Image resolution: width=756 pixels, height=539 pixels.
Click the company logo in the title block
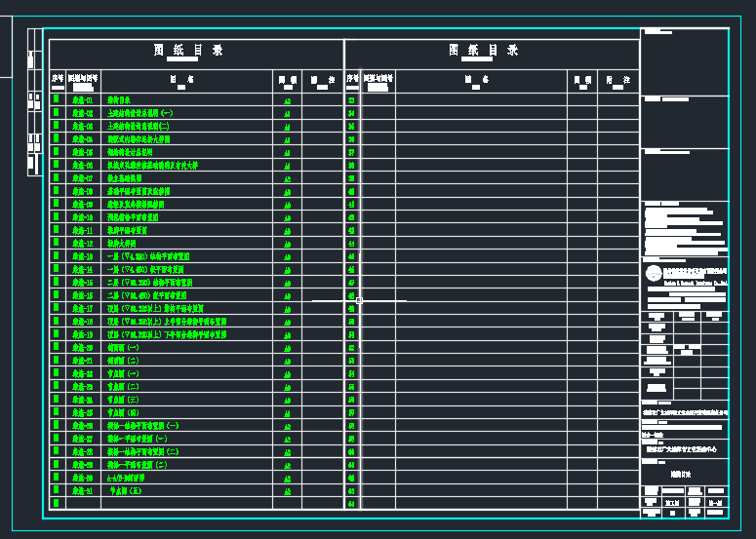coord(653,274)
